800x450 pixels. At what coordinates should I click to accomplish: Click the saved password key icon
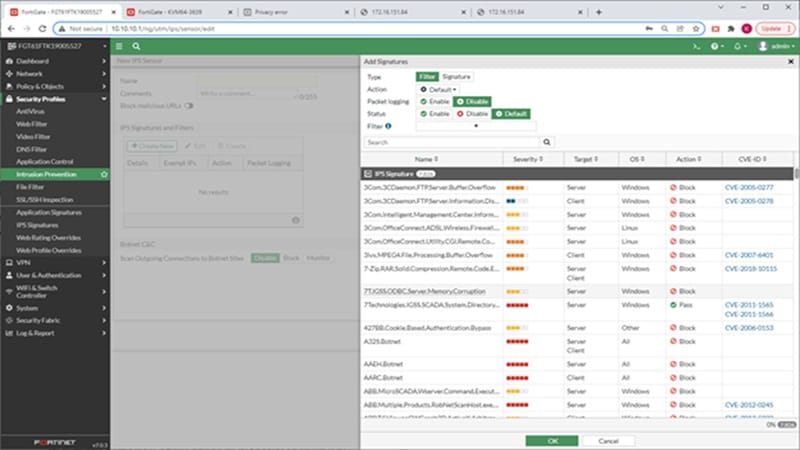[649, 29]
